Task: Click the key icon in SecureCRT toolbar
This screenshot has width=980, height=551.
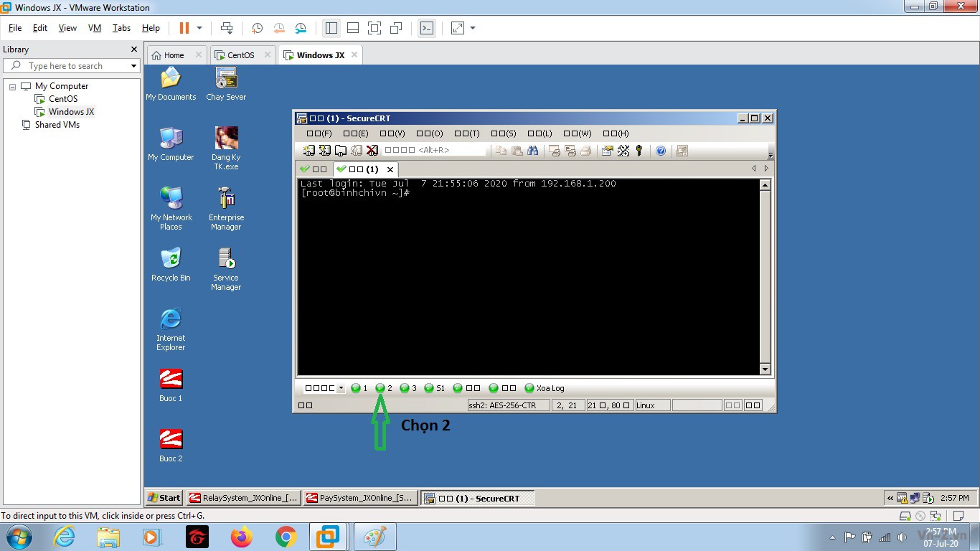Action: point(639,151)
